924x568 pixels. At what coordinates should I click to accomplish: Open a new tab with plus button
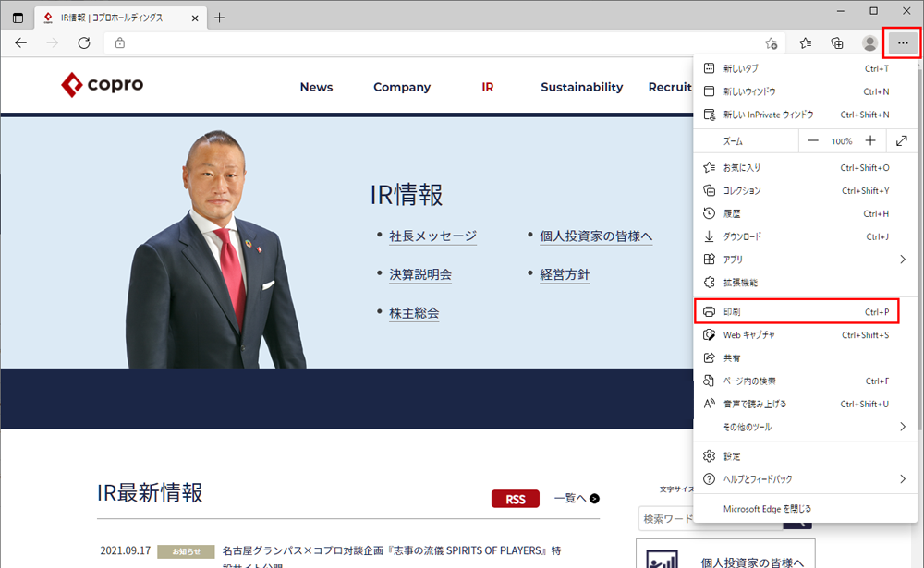(219, 18)
